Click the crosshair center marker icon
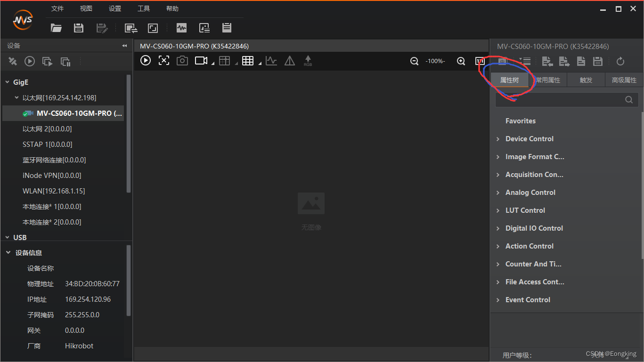Image resolution: width=644 pixels, height=362 pixels. [x=163, y=60]
